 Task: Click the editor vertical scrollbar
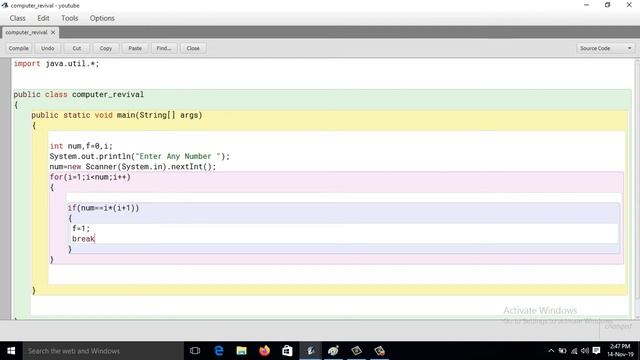[637, 188]
